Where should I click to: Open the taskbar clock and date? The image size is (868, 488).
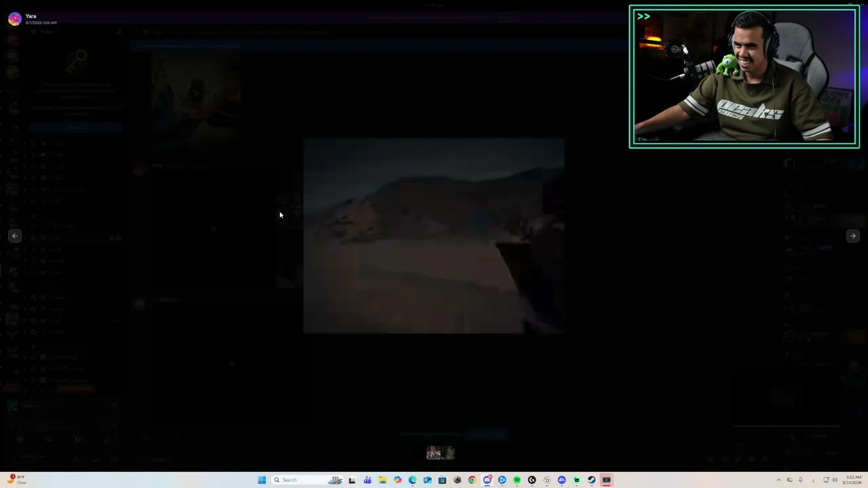tap(852, 481)
